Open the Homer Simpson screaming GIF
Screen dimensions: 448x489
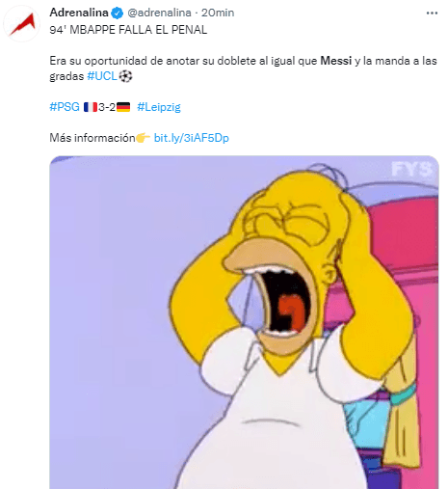[244, 322]
